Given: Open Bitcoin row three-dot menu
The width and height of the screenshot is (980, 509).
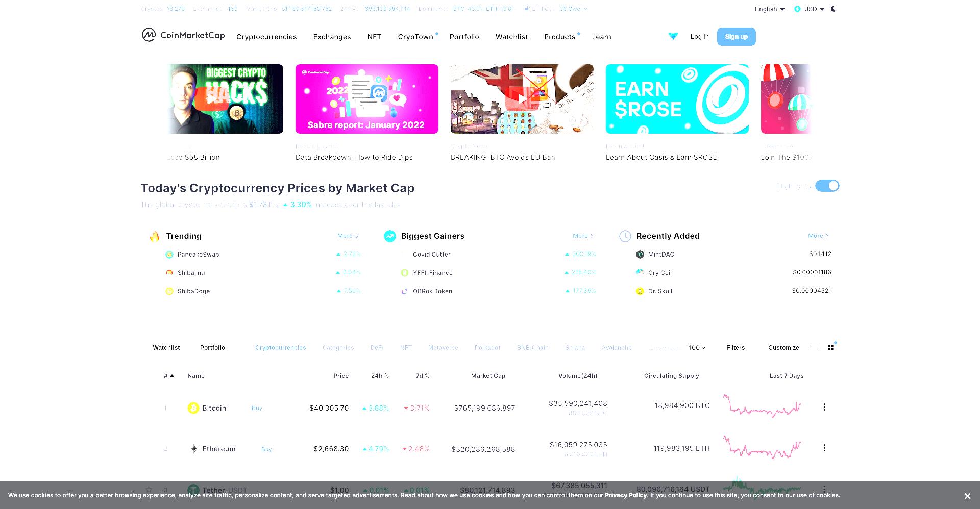Looking at the screenshot, I should point(824,407).
